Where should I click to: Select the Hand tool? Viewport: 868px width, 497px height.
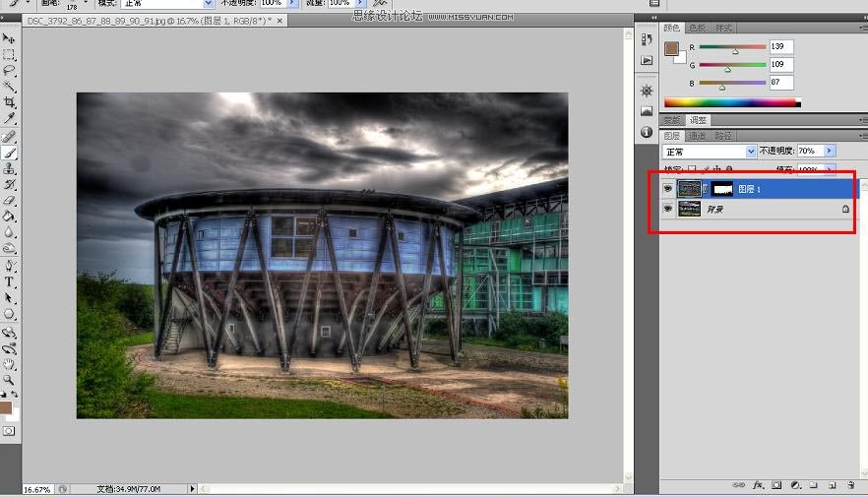pos(9,364)
